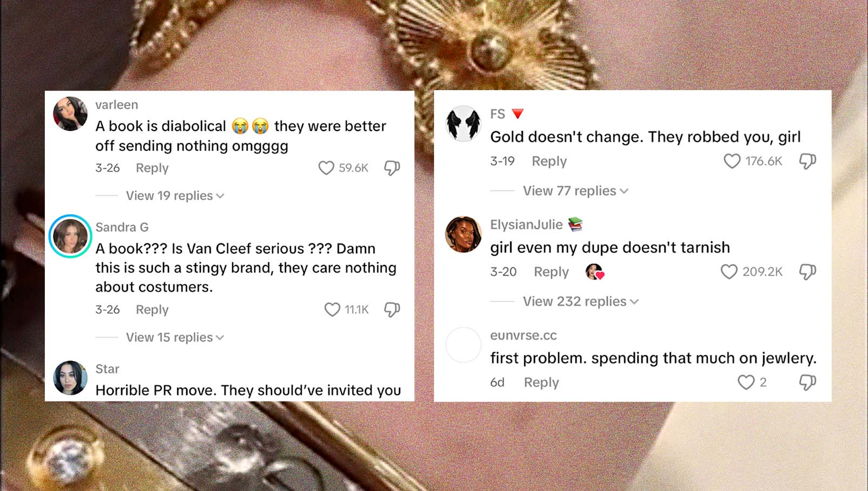Heart ElysianJulie's dupe comment
The width and height of the screenshot is (868, 491).
(x=729, y=271)
